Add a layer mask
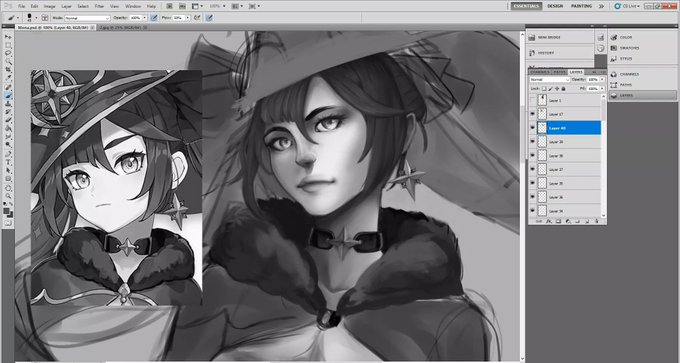Screen dimensions: 680x363 [x=558, y=221]
